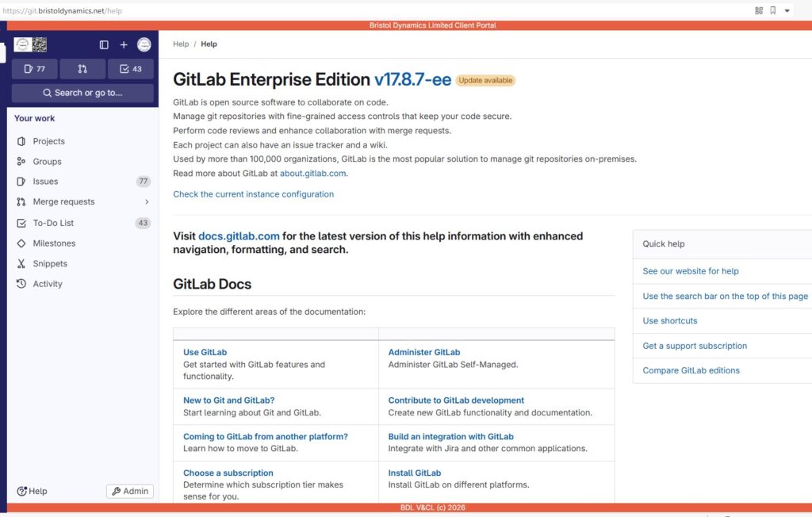Toggle the sidebar collapse icon
The height and width of the screenshot is (517, 812).
pos(104,45)
